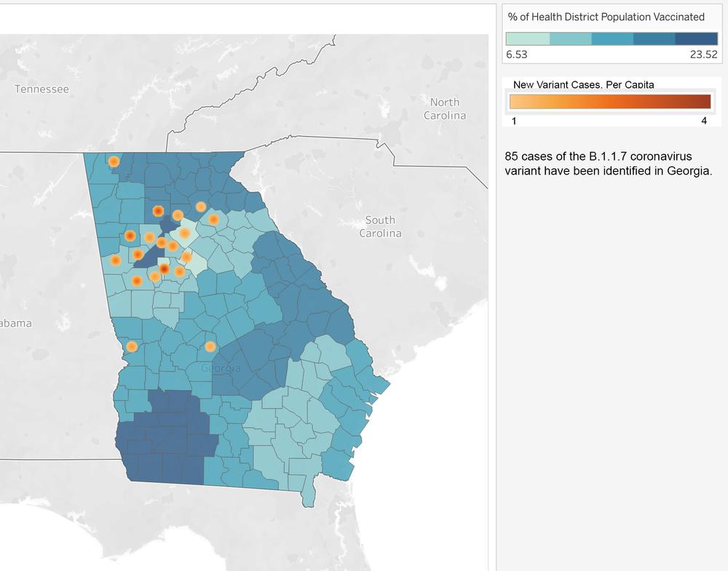
Task: Click the orange New Variant Cases gradient bar
Action: [x=610, y=102]
